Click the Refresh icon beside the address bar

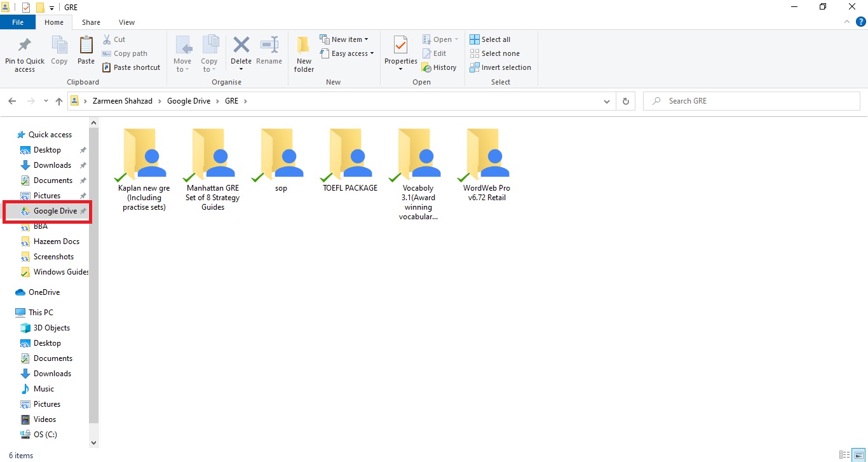pyautogui.click(x=625, y=100)
